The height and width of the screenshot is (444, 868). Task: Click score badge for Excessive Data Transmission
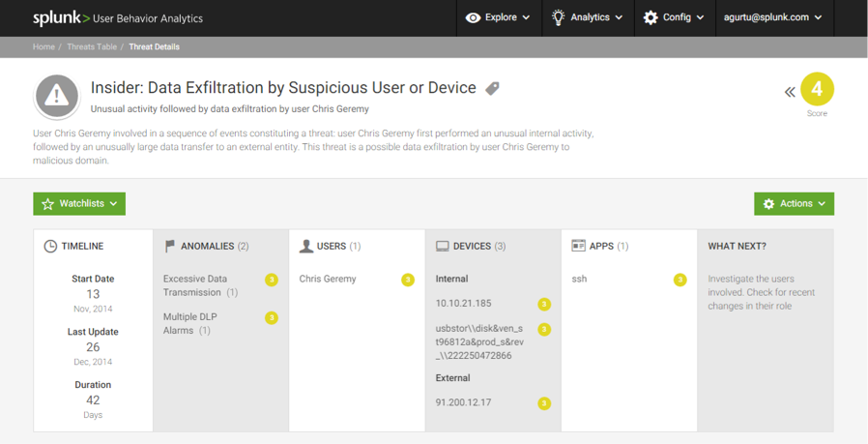(x=272, y=280)
